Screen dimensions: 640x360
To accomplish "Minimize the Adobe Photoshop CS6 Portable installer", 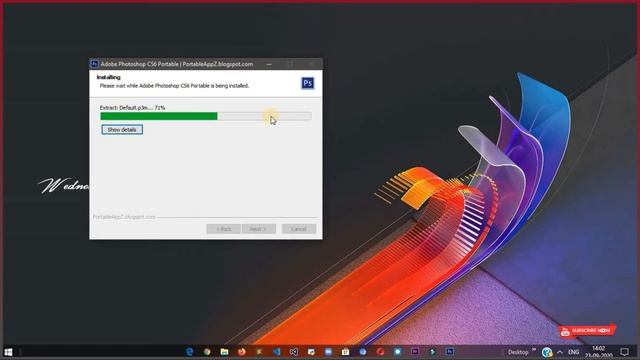I will click(269, 64).
